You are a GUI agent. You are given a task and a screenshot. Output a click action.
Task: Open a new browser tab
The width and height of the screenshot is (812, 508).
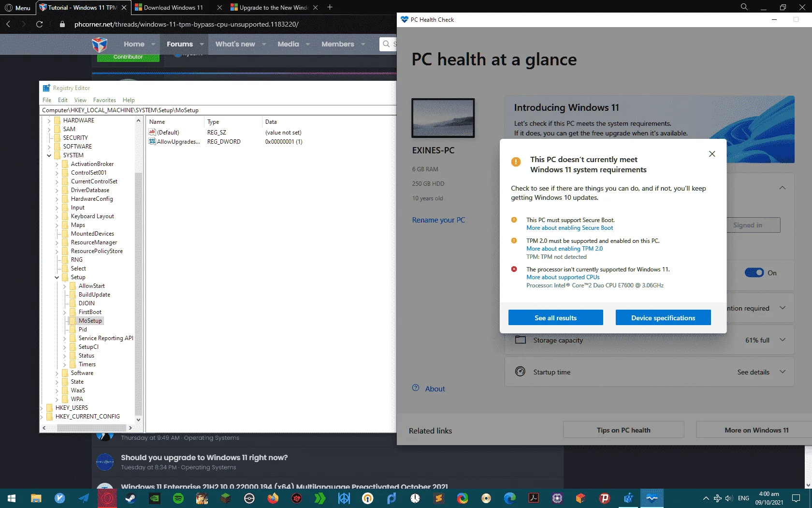tap(330, 7)
